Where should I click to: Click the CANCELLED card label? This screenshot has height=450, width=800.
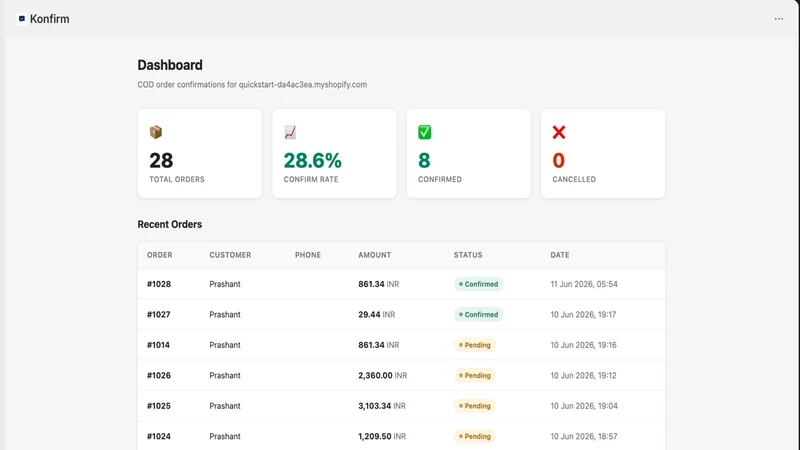(x=574, y=180)
